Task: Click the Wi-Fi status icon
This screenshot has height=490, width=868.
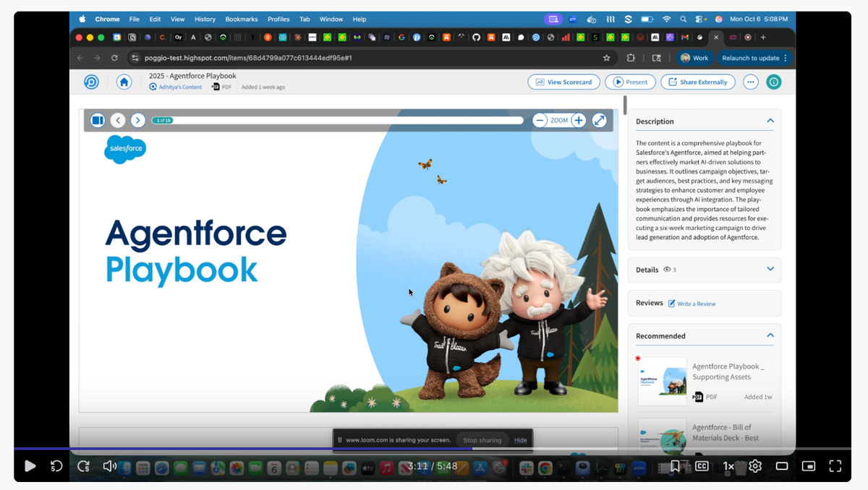Action: (666, 20)
